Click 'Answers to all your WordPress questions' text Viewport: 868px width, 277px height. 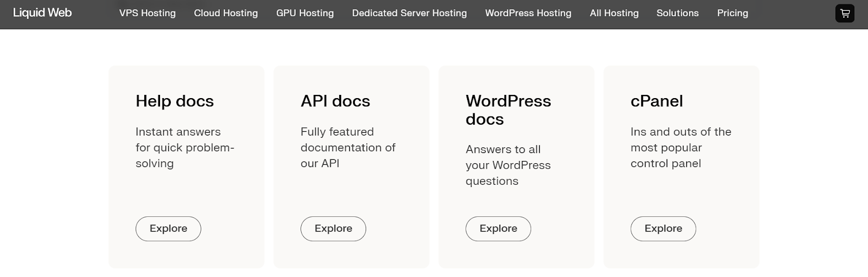(x=508, y=165)
